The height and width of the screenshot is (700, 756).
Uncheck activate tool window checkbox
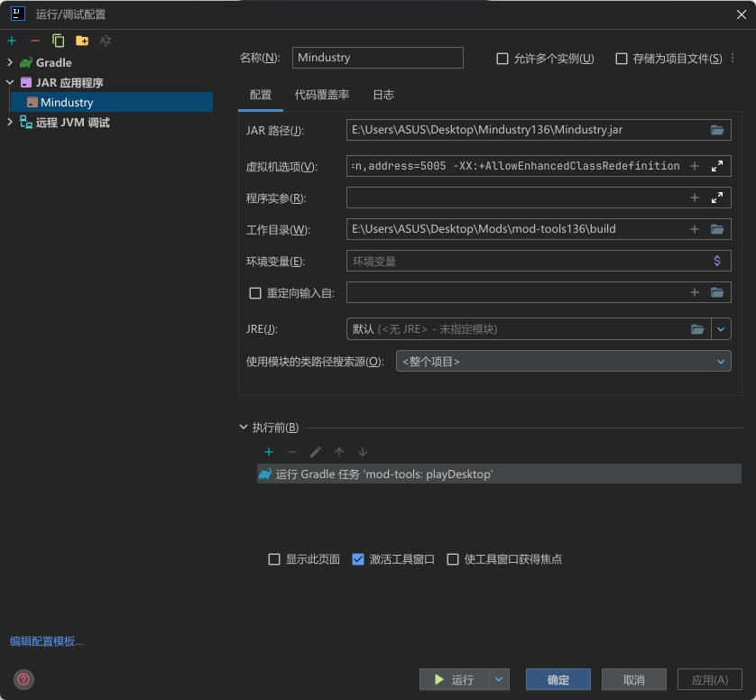tap(358, 559)
